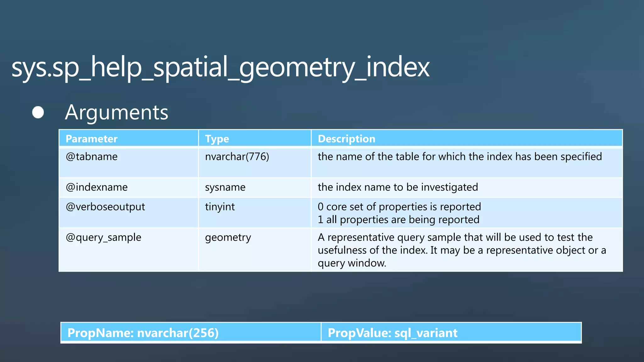
Task: Select the @query_sample parameter cell
Action: (103, 237)
